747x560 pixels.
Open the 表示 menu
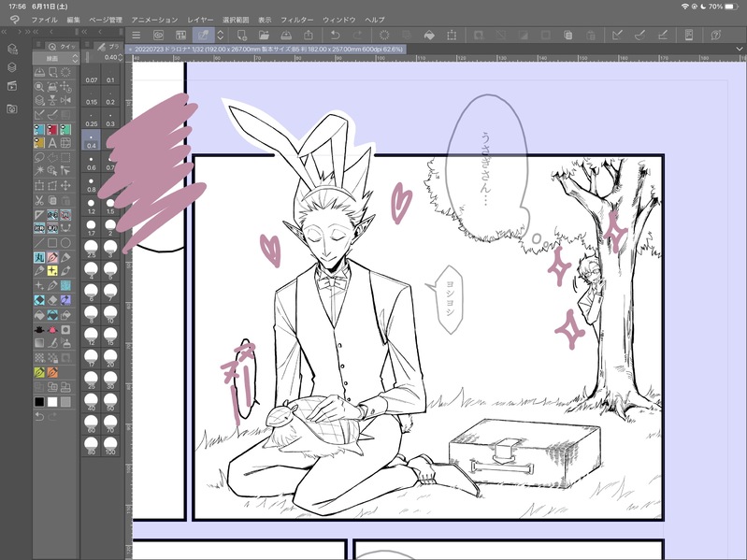(265, 20)
